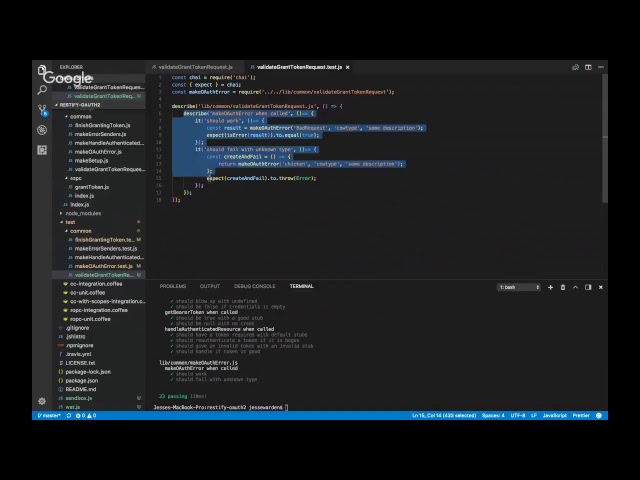Open makeOAuthError.js file
The height and width of the screenshot is (480, 640).
tap(98, 152)
